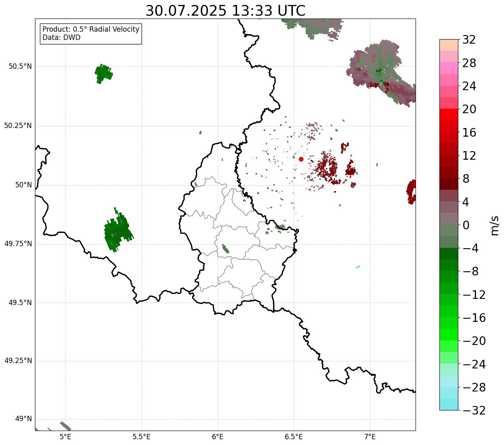
Task: Pick the peach topmost colorbar segment
Action: pos(449,45)
